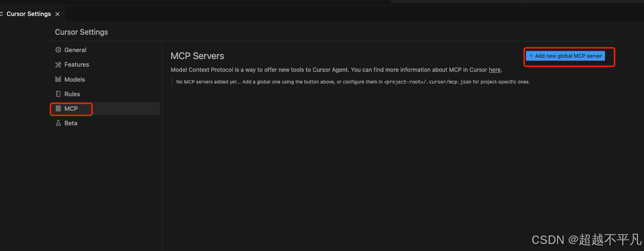Image resolution: width=644 pixels, height=251 pixels.
Task: Select the MCP settings section
Action: (x=105, y=108)
